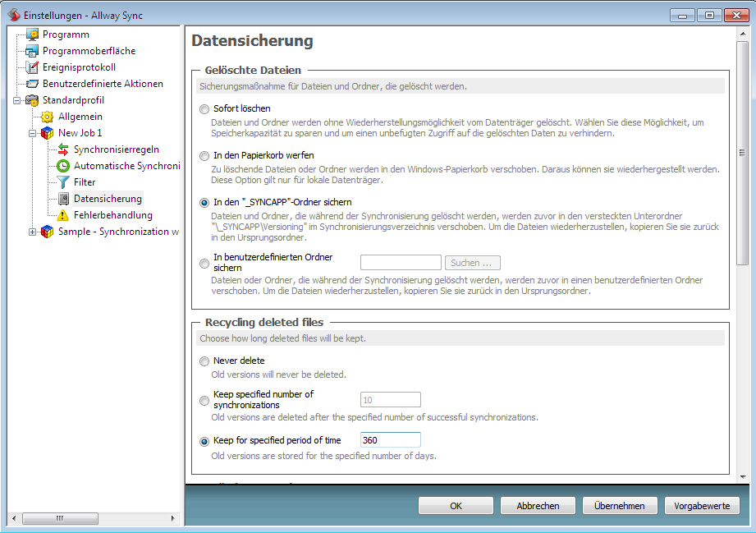756x533 pixels.
Task: Select the Datensicherung tree entry
Action: point(108,199)
